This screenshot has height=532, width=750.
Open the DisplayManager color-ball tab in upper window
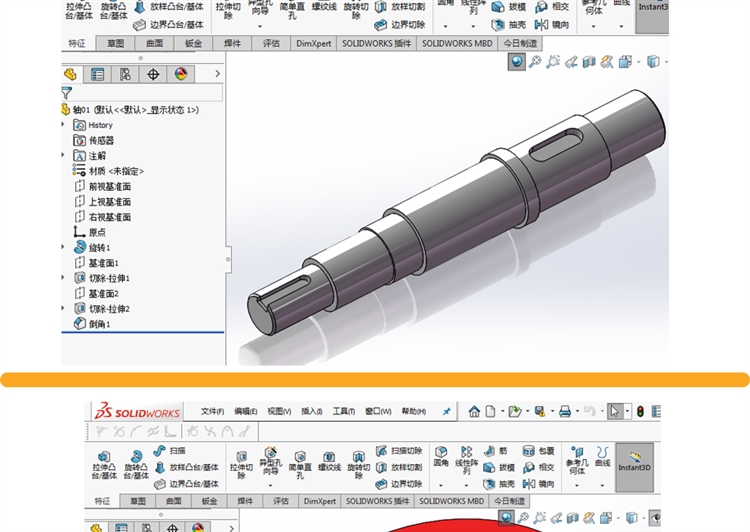coord(181,74)
